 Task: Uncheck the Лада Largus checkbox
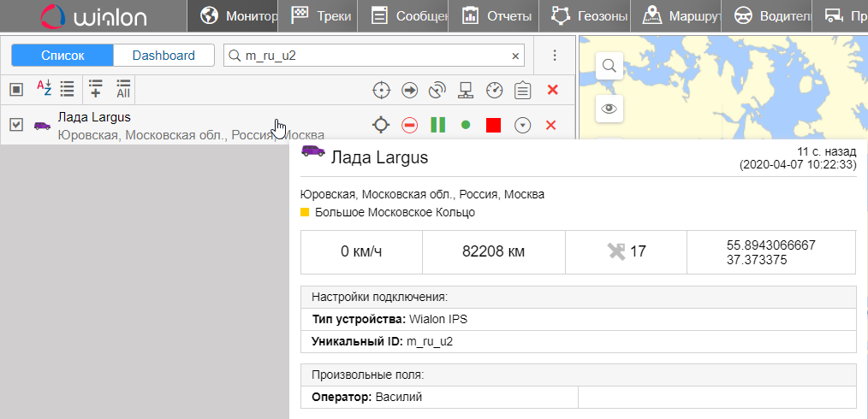pyautogui.click(x=16, y=125)
